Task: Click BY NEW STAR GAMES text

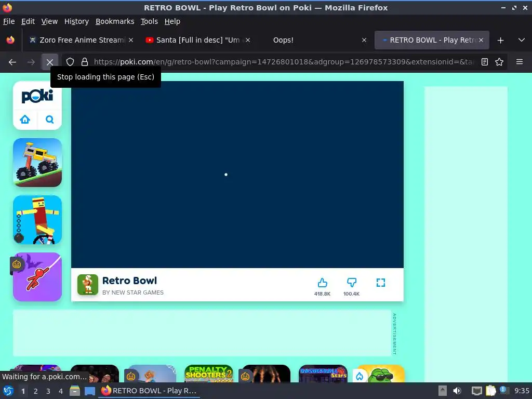Action: click(x=132, y=292)
